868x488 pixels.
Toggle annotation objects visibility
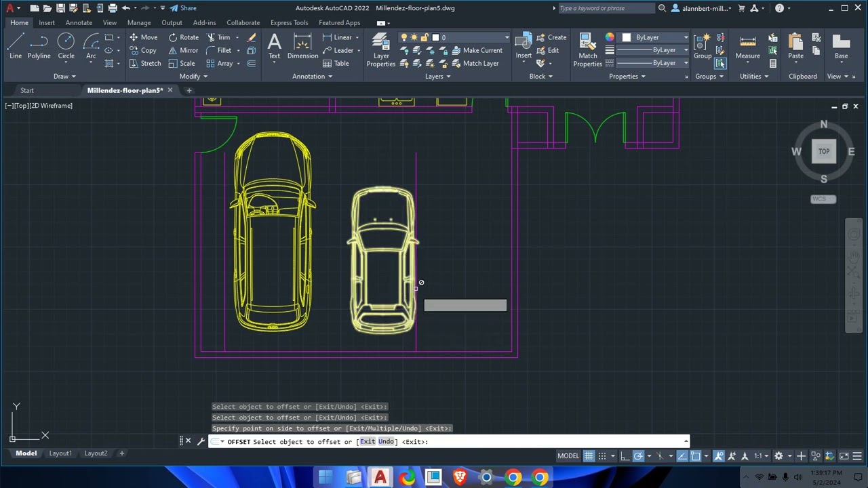[719, 456]
